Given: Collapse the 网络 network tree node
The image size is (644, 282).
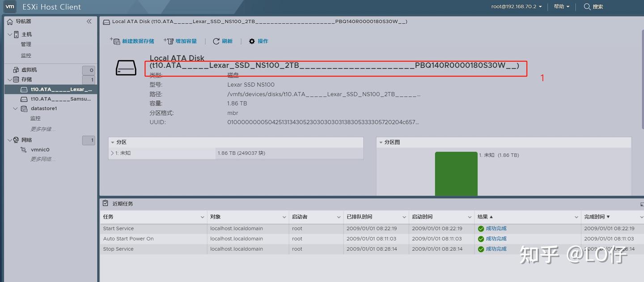Looking at the screenshot, I should pyautogui.click(x=10, y=140).
